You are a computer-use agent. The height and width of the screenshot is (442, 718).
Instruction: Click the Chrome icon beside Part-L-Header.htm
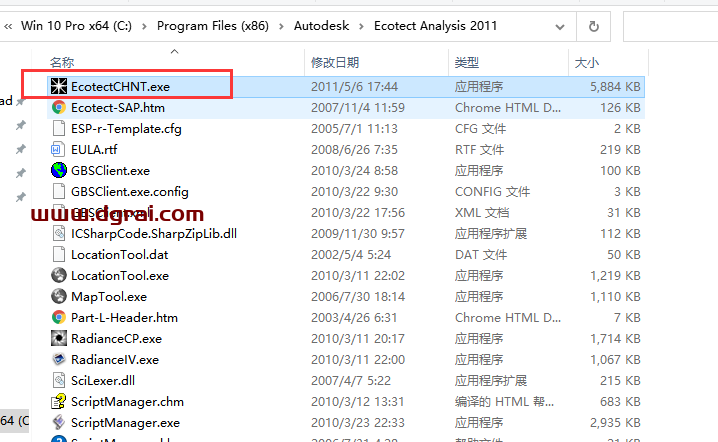click(x=59, y=317)
